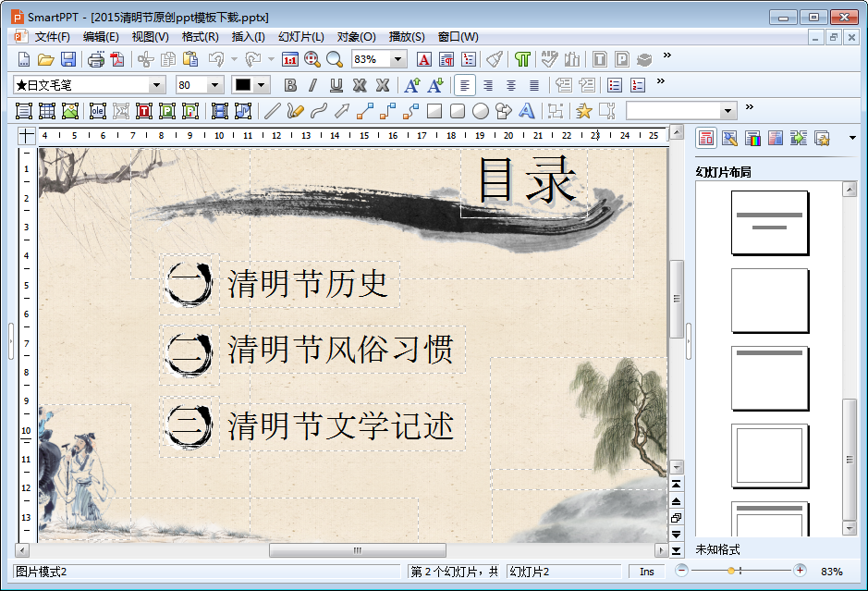Paste from clipboard icon
This screenshot has width=868, height=591.
click(x=190, y=59)
